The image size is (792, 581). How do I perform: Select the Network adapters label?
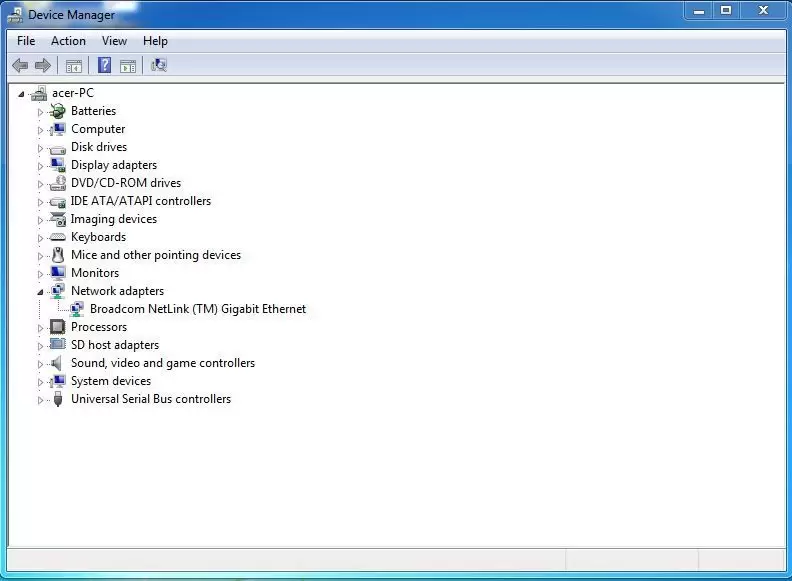click(x=118, y=291)
